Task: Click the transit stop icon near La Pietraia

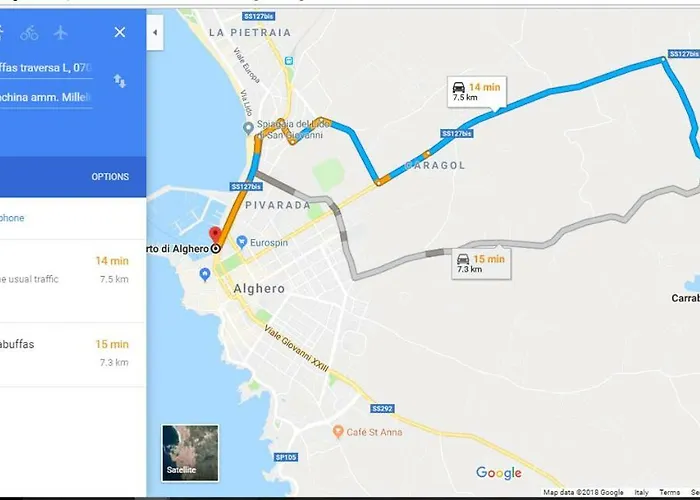Action: coord(289,61)
